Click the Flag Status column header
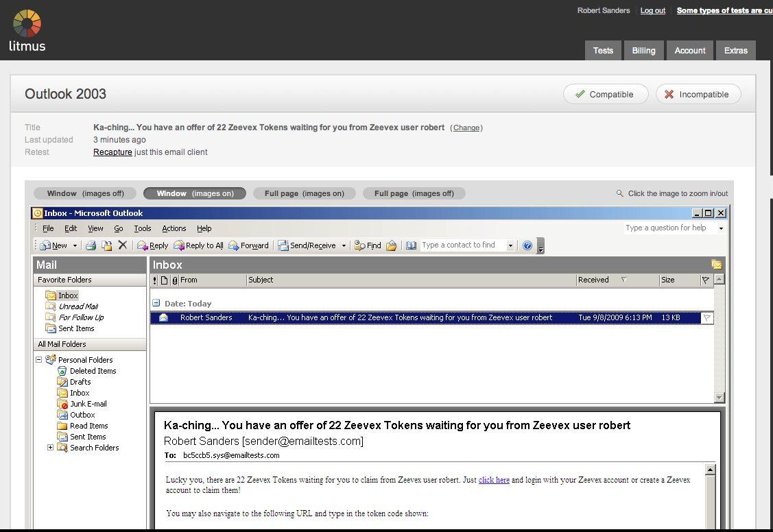773x532 pixels. click(706, 280)
